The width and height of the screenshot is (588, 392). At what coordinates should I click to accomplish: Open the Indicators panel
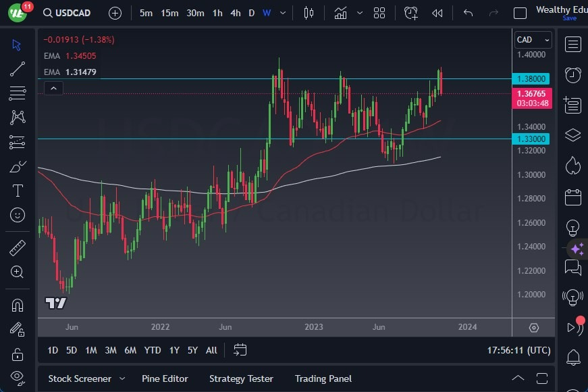click(340, 12)
